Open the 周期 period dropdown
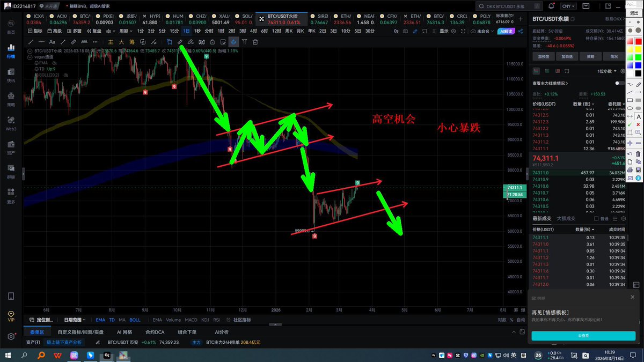Screen dimensions: 644x362 point(126,31)
